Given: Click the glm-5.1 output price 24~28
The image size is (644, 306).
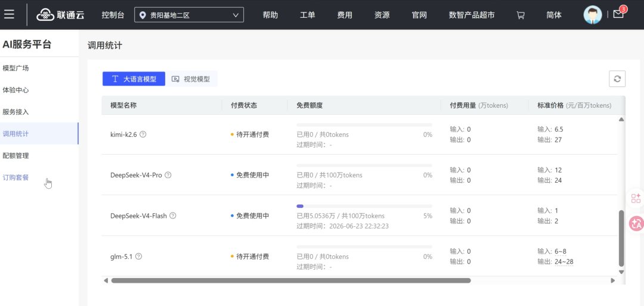Looking at the screenshot, I should tap(564, 262).
